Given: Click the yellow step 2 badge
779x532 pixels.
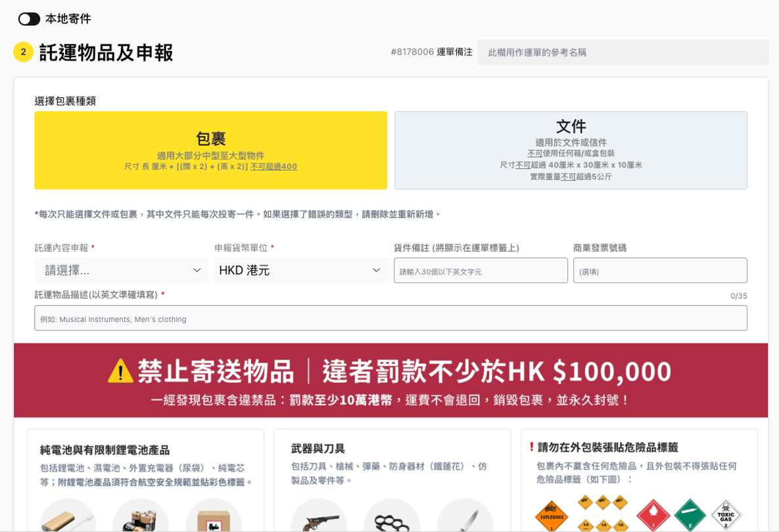Looking at the screenshot, I should 24,52.
